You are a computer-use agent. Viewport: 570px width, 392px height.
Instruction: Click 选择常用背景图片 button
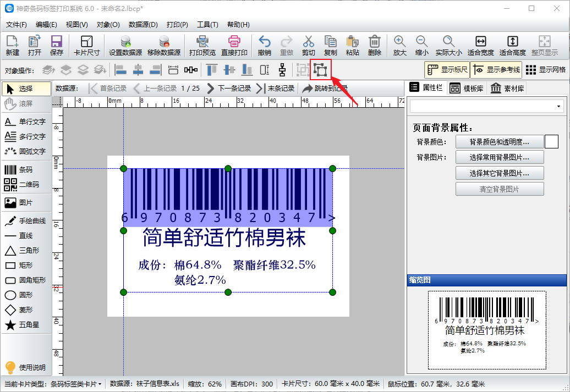[x=500, y=157]
